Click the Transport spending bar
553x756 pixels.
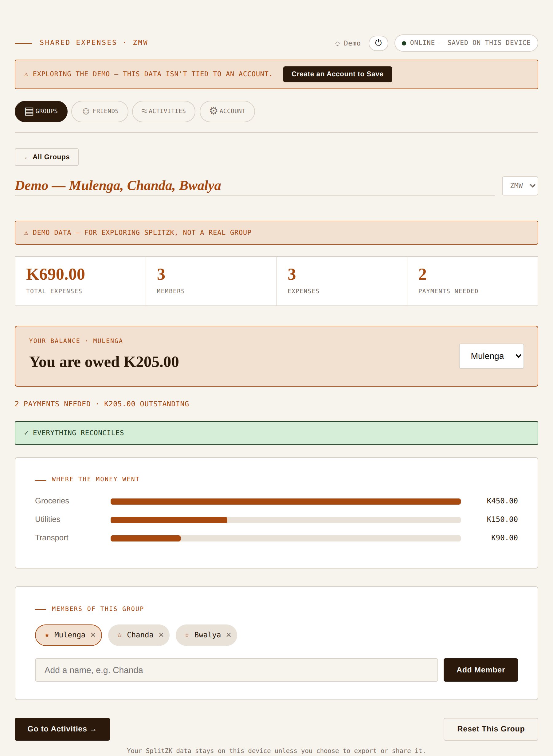(x=285, y=538)
